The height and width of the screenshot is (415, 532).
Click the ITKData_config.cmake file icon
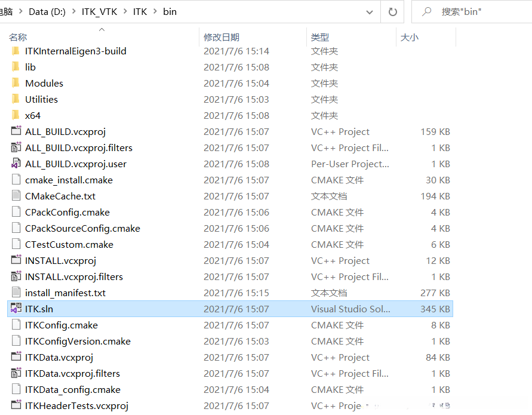click(16, 389)
